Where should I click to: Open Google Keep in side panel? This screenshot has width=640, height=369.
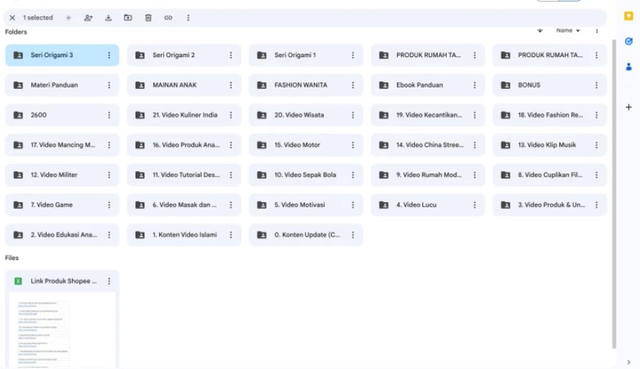click(x=629, y=16)
